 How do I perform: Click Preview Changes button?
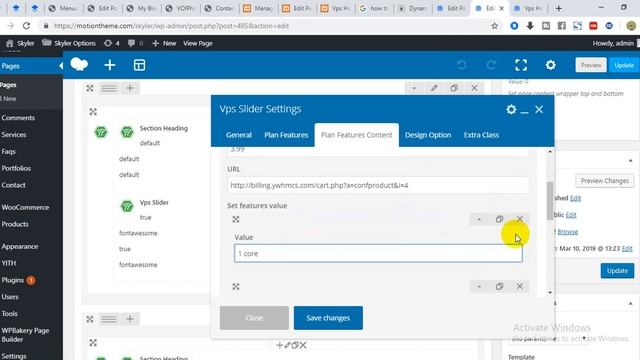[x=604, y=180]
